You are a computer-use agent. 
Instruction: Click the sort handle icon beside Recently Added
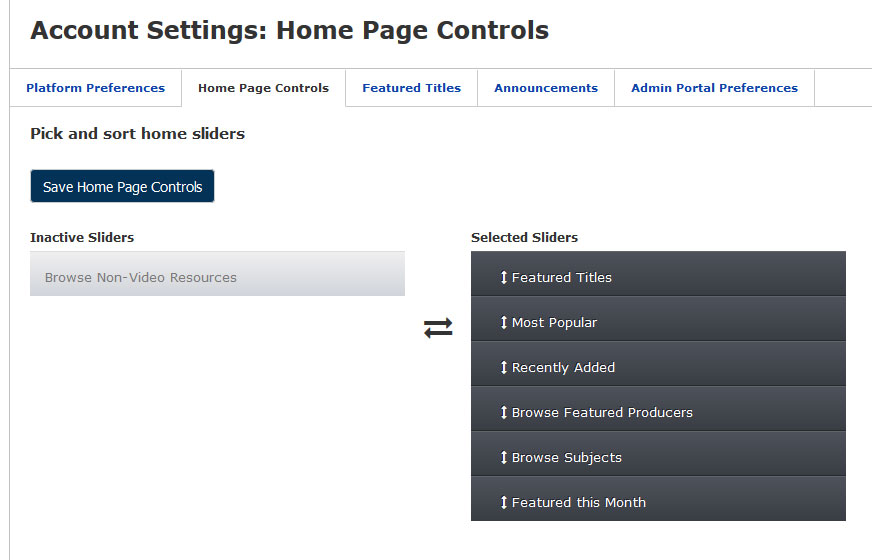click(503, 367)
